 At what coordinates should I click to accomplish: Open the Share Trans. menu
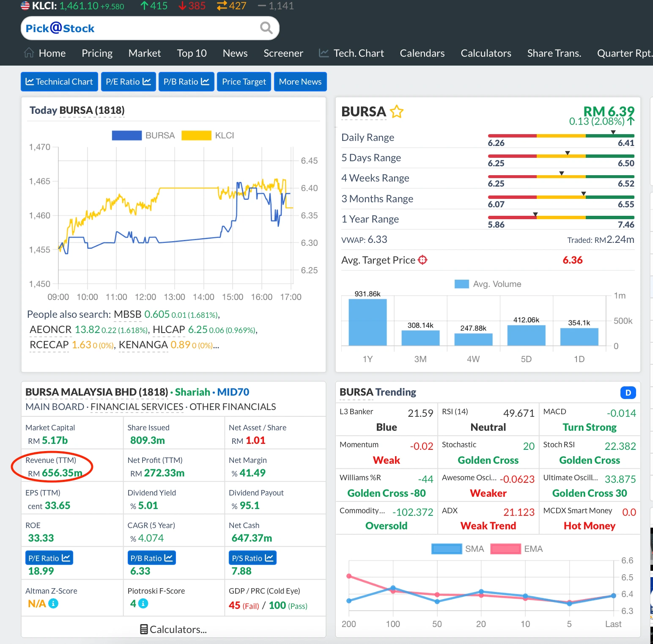554,53
